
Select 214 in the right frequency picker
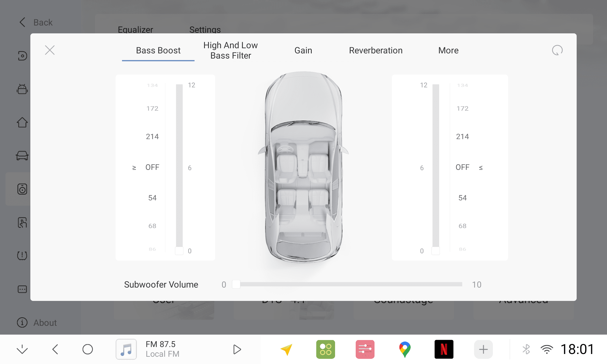(x=463, y=136)
